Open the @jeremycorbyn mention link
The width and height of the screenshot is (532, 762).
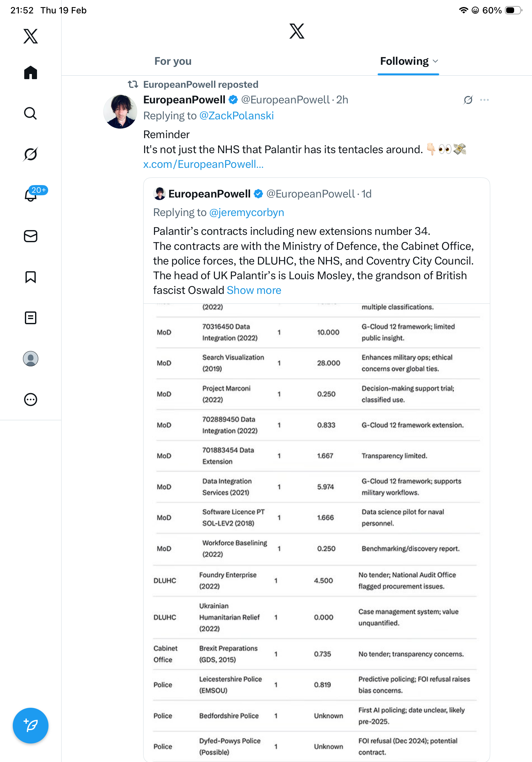[247, 213]
